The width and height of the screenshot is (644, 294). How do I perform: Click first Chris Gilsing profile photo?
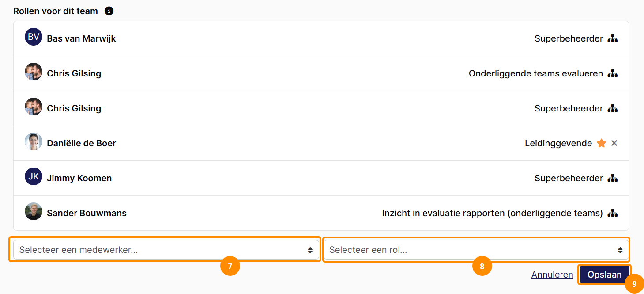34,72
